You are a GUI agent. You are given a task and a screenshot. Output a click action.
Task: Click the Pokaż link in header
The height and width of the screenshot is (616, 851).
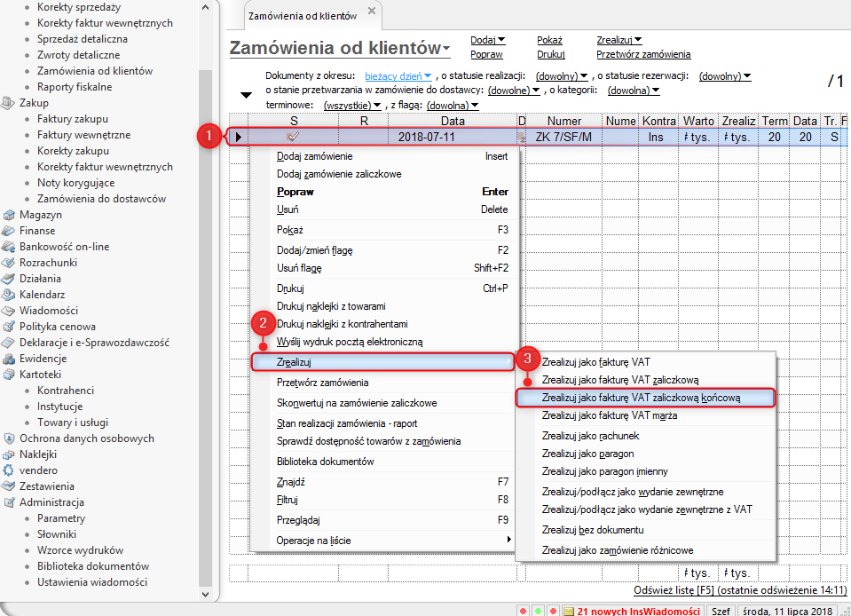549,40
